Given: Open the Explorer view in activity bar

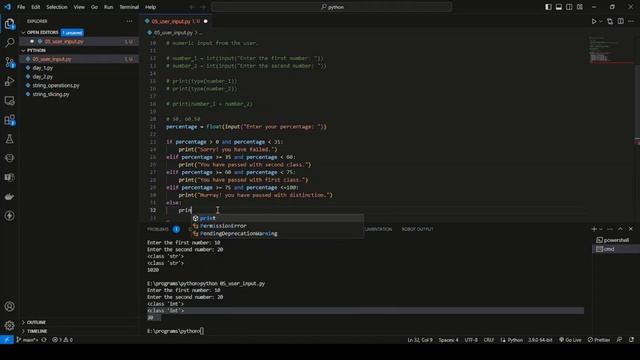Looking at the screenshot, I should pos(9,24).
